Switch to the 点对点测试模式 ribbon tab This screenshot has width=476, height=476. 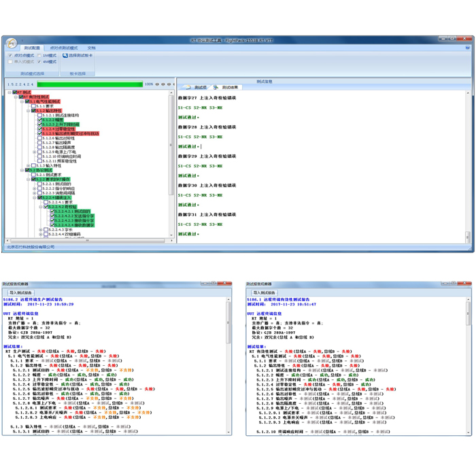coord(64,48)
